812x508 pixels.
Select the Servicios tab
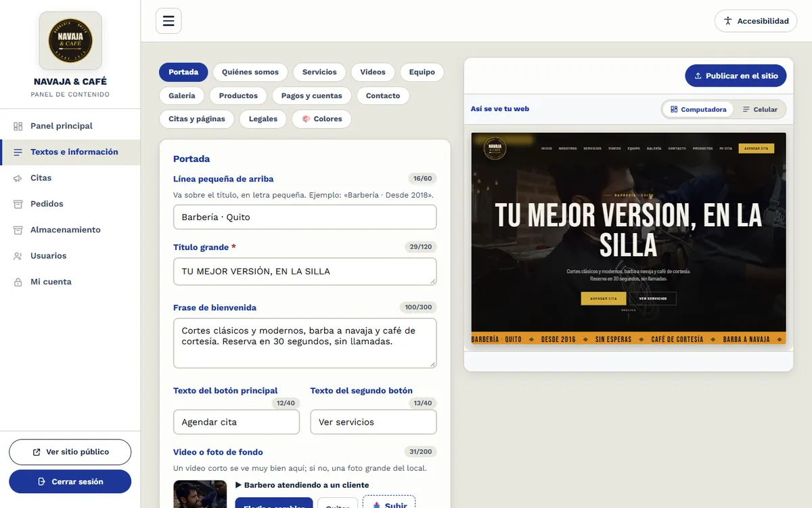pos(319,72)
